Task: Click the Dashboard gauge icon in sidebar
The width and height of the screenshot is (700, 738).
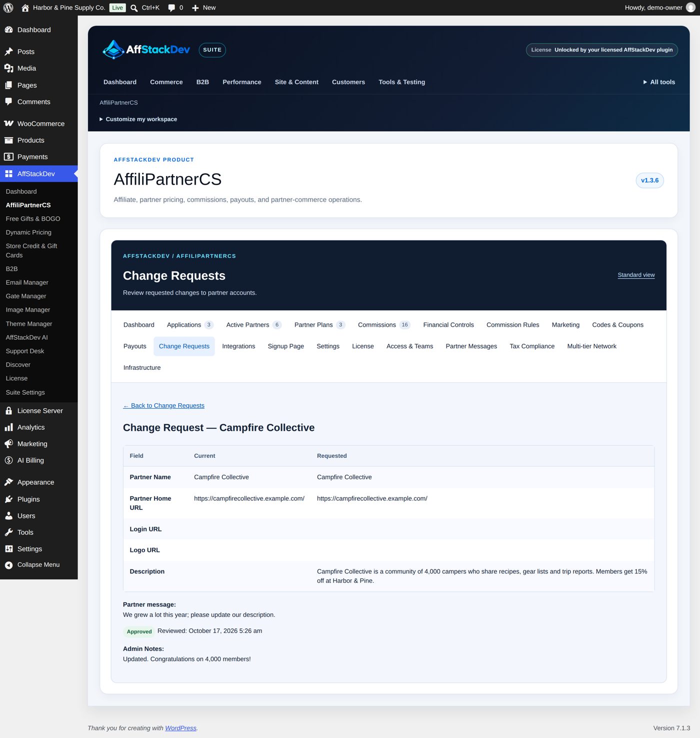Action: point(8,30)
